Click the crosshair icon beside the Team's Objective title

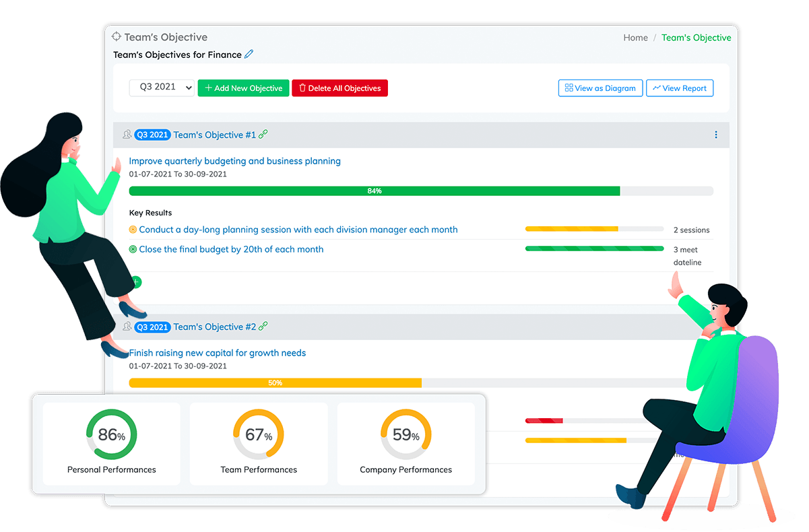(117, 37)
